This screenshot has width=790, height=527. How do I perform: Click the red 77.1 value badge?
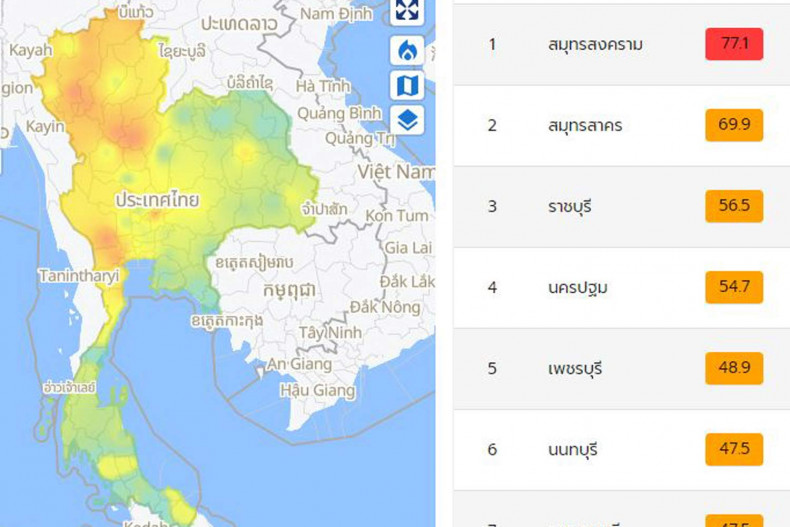point(733,44)
